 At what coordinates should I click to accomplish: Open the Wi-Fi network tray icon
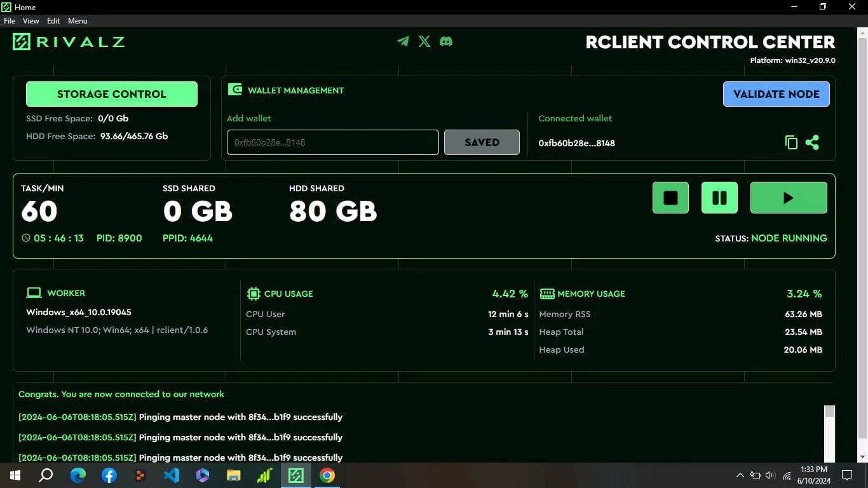coord(787,475)
